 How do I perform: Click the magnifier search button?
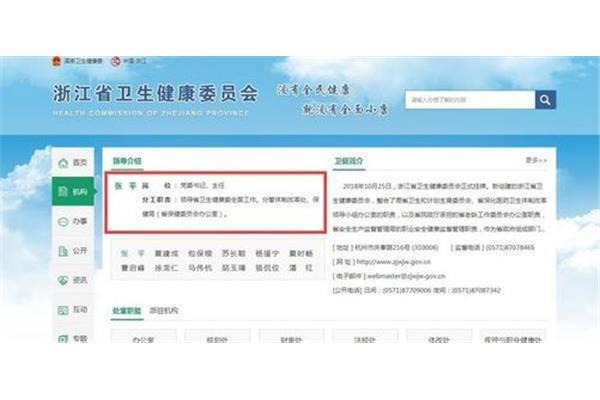tap(545, 100)
